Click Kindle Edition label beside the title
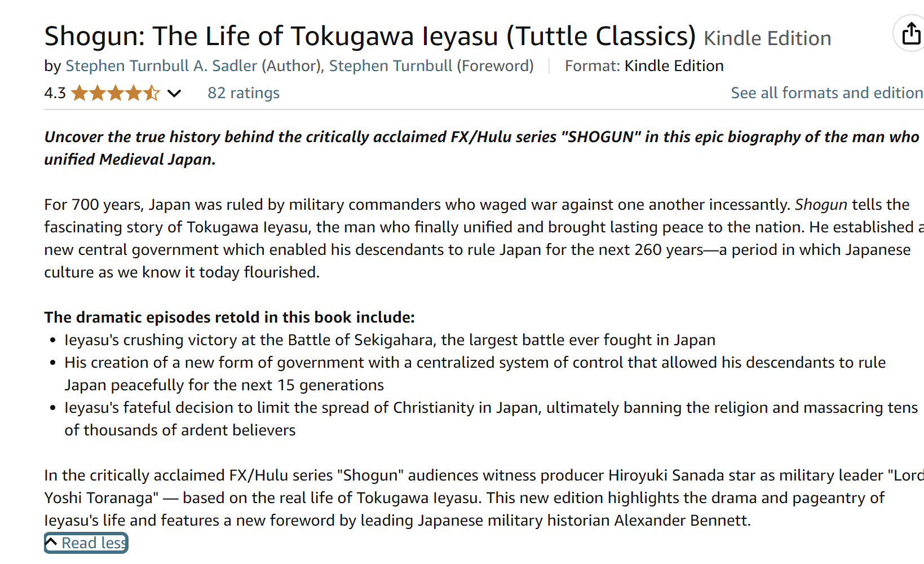This screenshot has height=564, width=924. (x=767, y=38)
